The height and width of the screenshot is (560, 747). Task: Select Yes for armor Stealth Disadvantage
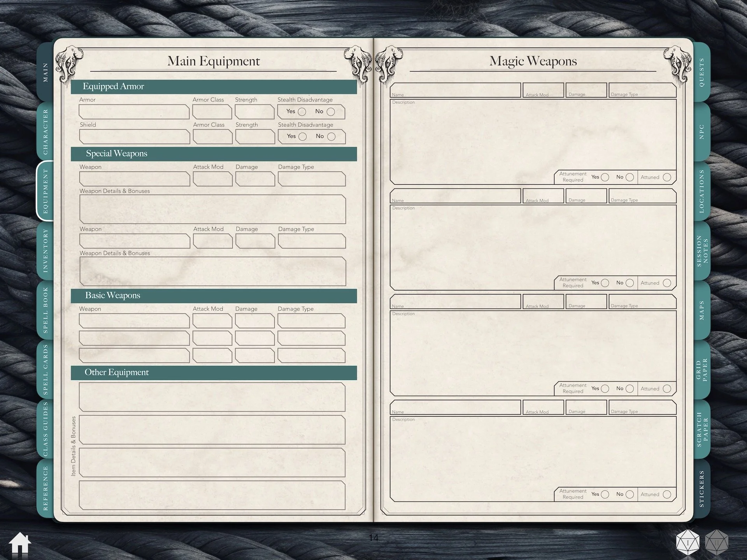click(303, 112)
